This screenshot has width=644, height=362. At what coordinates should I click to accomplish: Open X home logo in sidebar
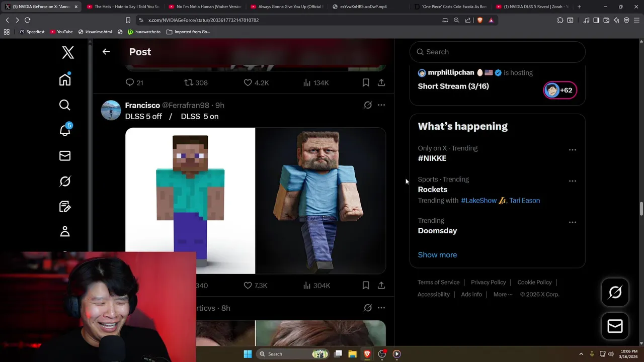(x=68, y=52)
